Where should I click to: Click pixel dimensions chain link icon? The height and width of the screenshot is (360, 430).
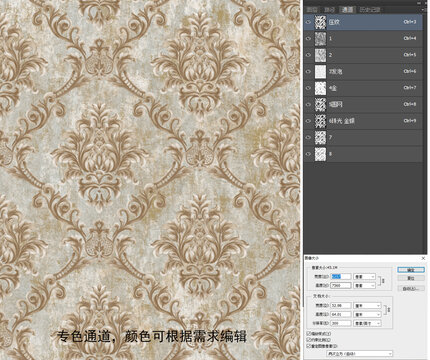383,281
